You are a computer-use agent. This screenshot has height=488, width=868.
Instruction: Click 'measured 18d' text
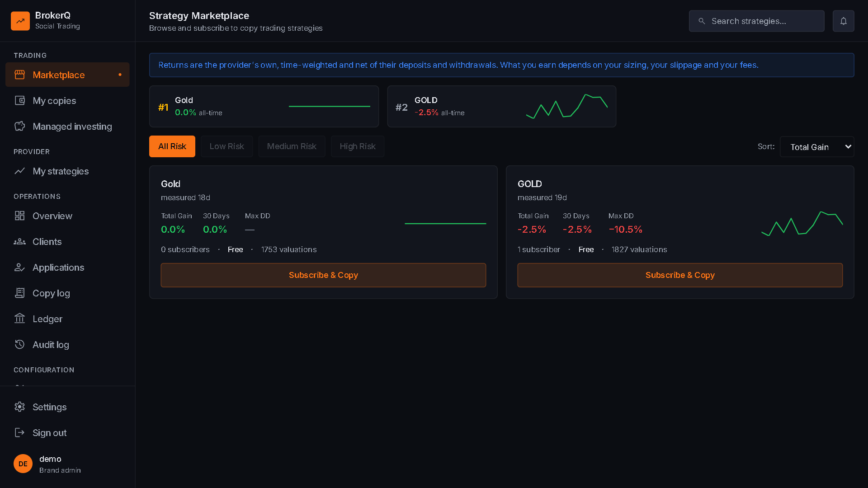coord(185,197)
